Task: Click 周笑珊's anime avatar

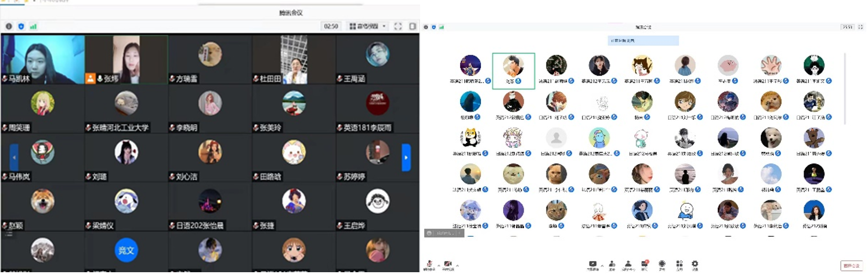Action: point(42,103)
